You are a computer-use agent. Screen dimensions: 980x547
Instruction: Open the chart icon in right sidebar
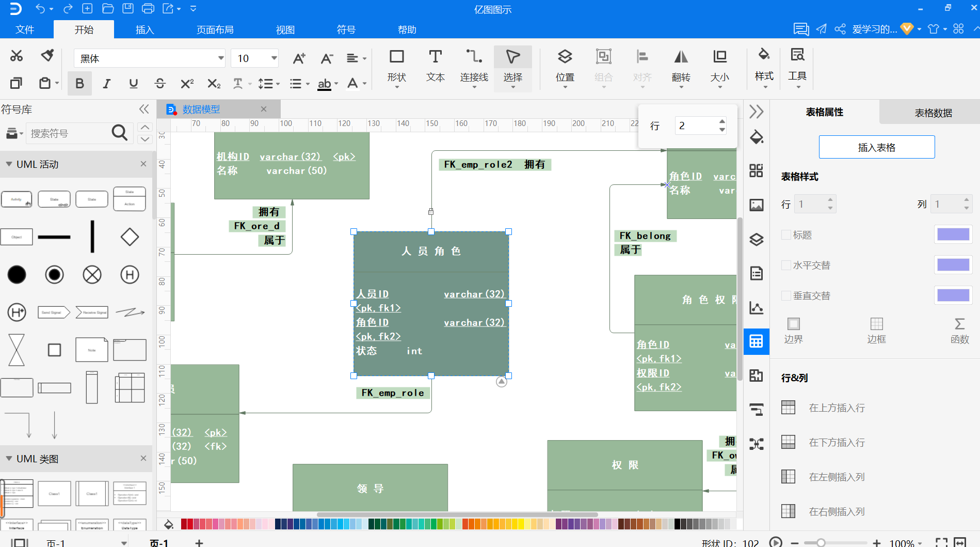tap(756, 308)
